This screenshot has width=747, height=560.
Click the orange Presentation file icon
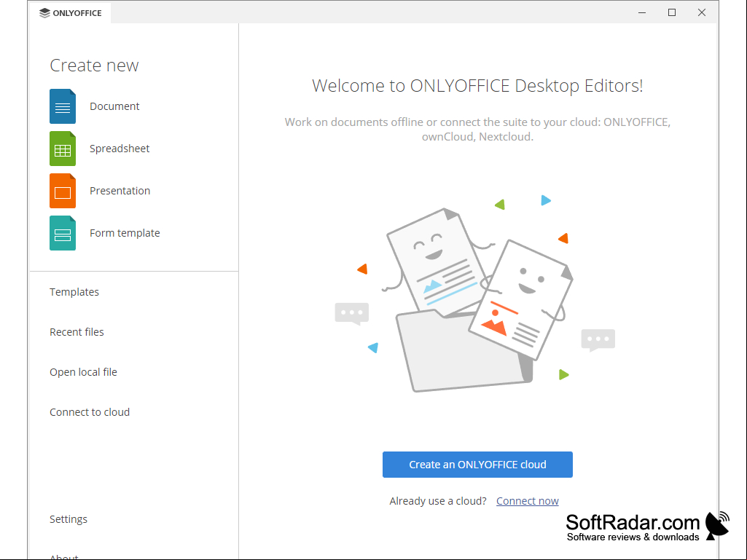click(63, 191)
